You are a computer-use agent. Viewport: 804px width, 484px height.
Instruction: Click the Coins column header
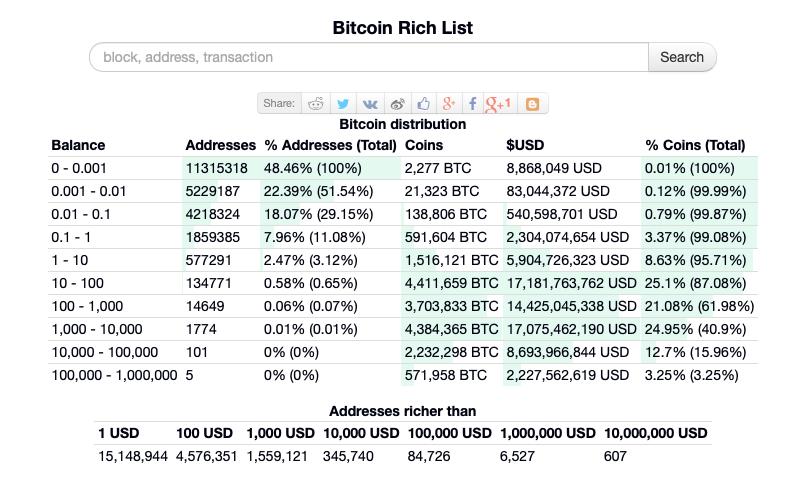point(424,145)
